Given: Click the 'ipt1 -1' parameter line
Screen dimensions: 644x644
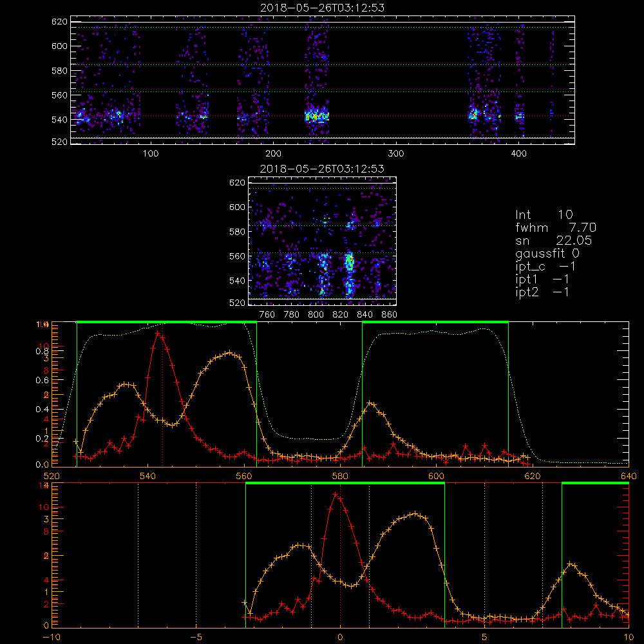Looking at the screenshot, I should 542,279.
